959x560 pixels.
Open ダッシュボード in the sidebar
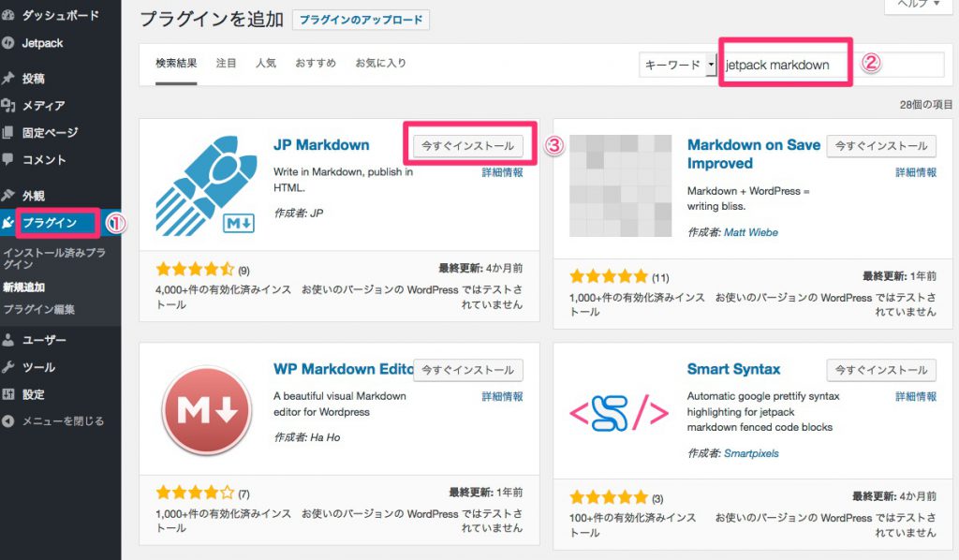61,15
